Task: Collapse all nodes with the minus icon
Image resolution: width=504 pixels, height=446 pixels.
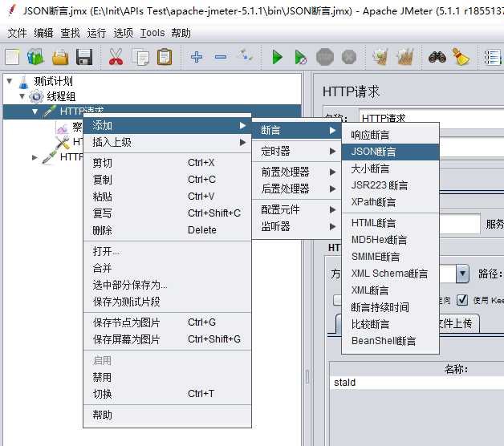Action: pos(221,57)
